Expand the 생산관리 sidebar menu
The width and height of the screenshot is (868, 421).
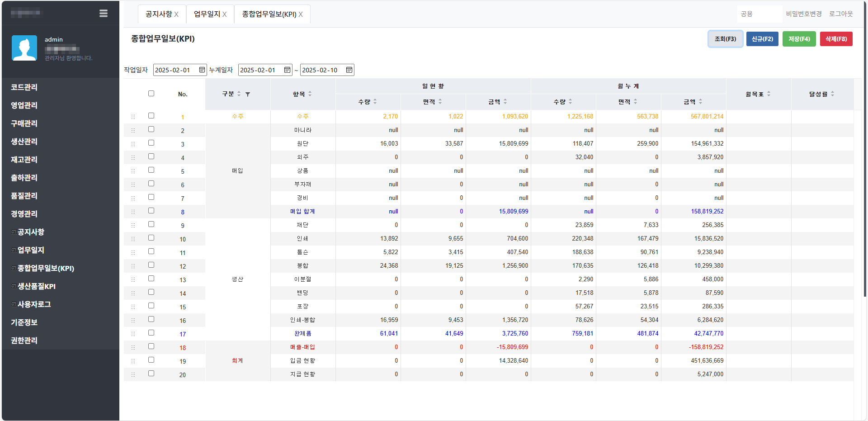pos(24,142)
